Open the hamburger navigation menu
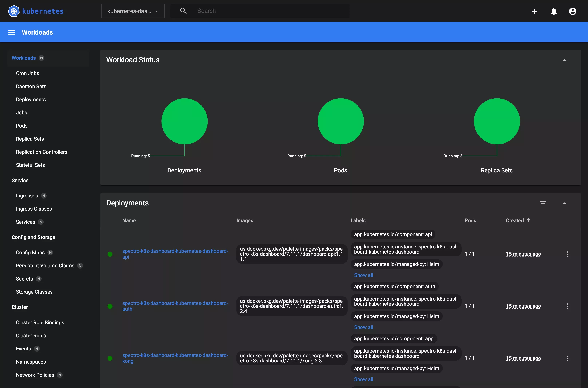This screenshot has height=388, width=588. (12, 32)
